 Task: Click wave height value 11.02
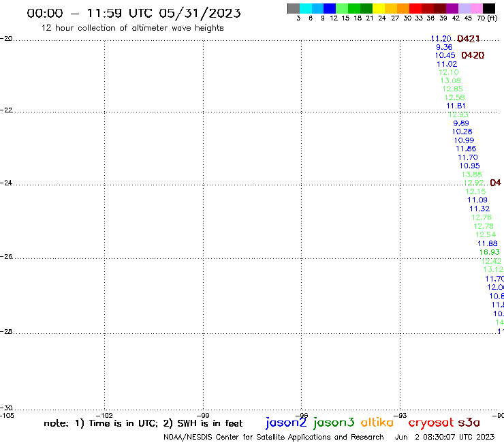tap(447, 64)
